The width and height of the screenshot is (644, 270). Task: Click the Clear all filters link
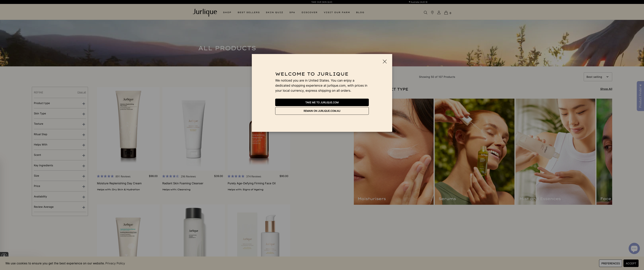coord(82,92)
